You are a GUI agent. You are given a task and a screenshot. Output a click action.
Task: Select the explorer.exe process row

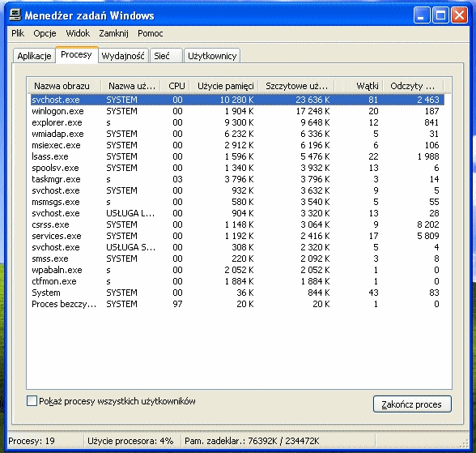[237, 122]
